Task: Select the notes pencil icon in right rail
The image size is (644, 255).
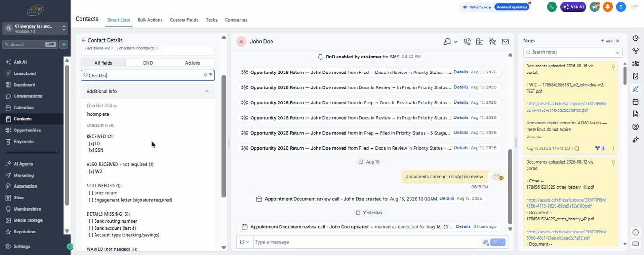Action: pyautogui.click(x=636, y=89)
